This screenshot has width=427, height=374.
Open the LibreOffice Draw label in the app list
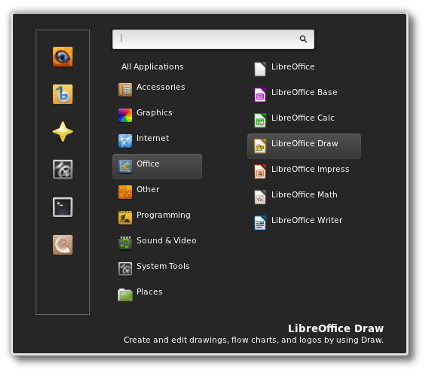pos(305,143)
